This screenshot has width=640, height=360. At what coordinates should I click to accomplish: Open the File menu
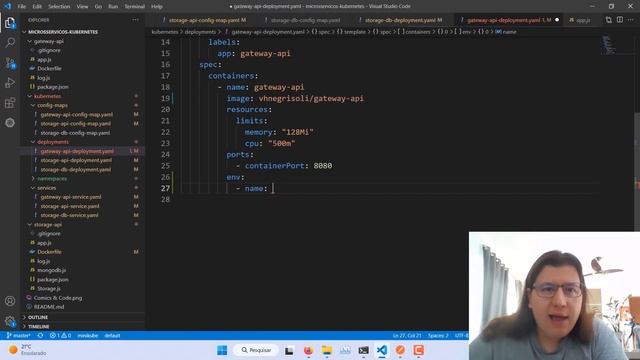22,7
